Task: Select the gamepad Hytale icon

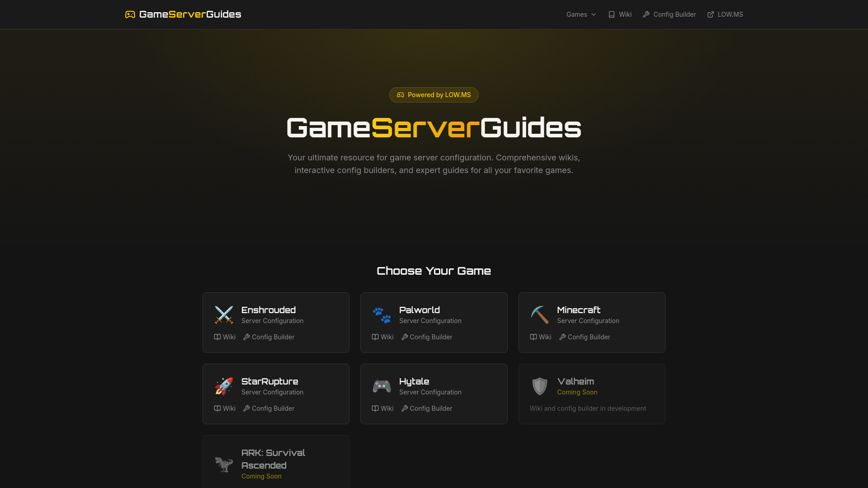Action: coord(382,386)
